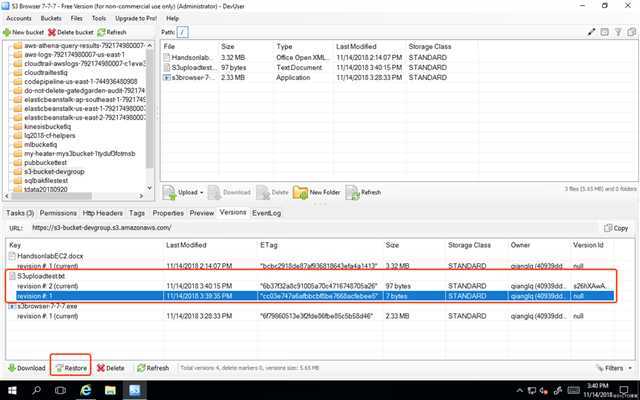Screen dimensions: 640x400
Task: Open the Upgrade to Pro! menu
Action: pos(136,18)
